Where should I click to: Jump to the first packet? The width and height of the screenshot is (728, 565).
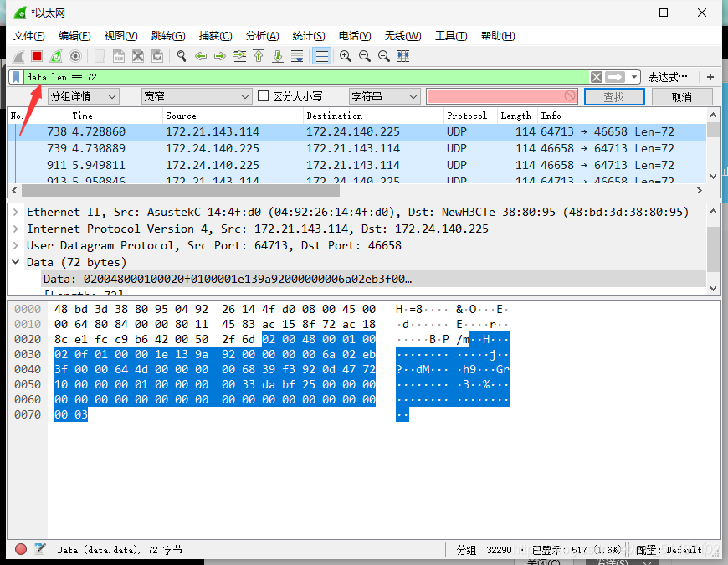point(259,56)
